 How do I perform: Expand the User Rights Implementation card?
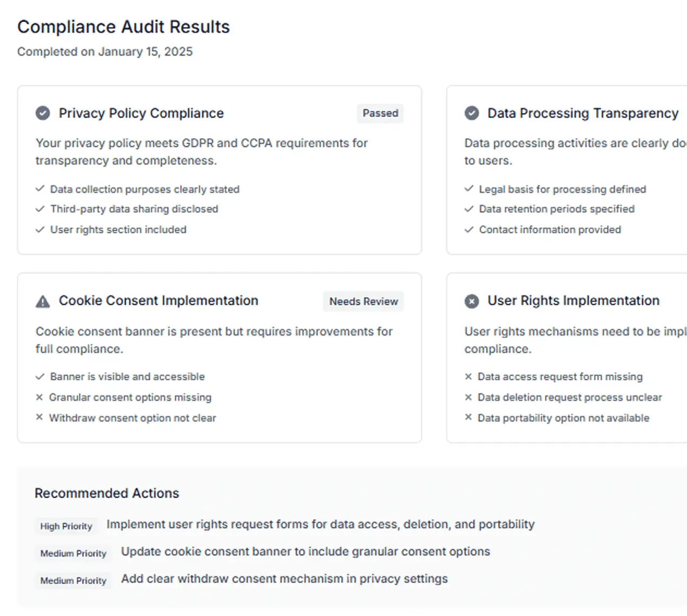(x=573, y=301)
